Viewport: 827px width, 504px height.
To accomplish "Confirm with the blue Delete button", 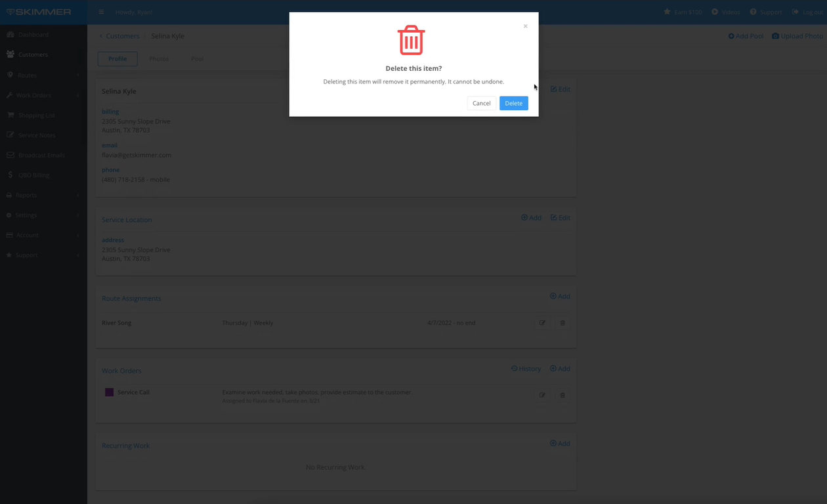I will [x=513, y=103].
